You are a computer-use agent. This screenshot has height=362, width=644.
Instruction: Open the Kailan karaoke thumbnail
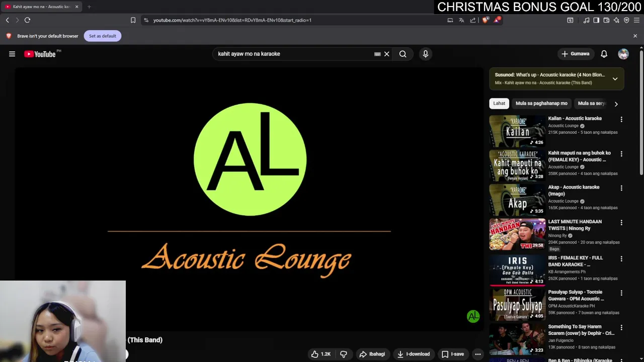pyautogui.click(x=517, y=131)
